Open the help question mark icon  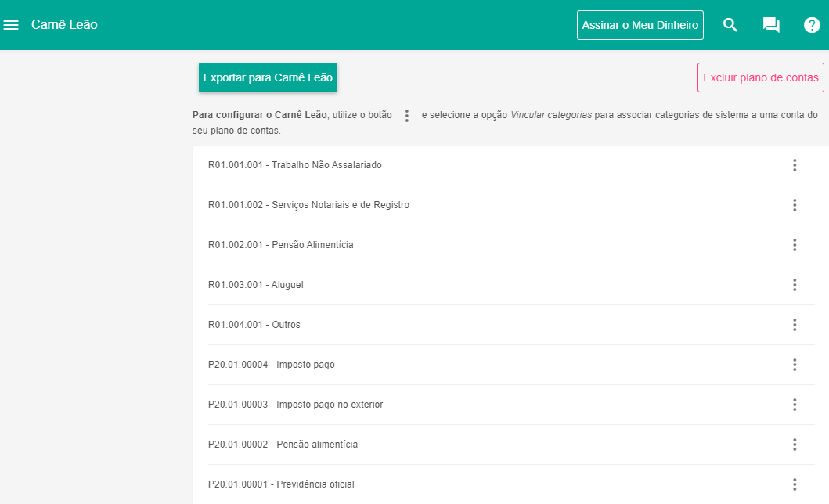(812, 25)
